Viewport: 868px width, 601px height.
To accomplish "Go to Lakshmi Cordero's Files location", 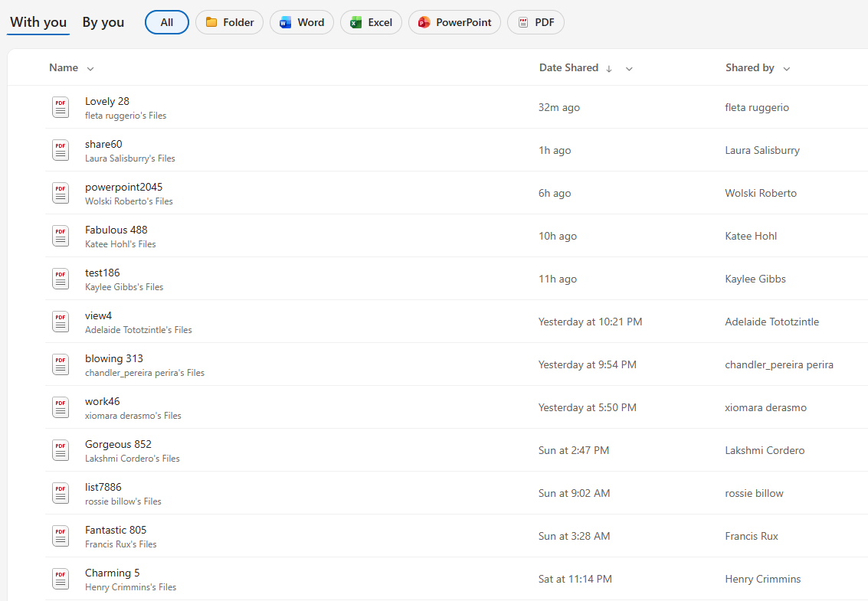I will point(133,459).
